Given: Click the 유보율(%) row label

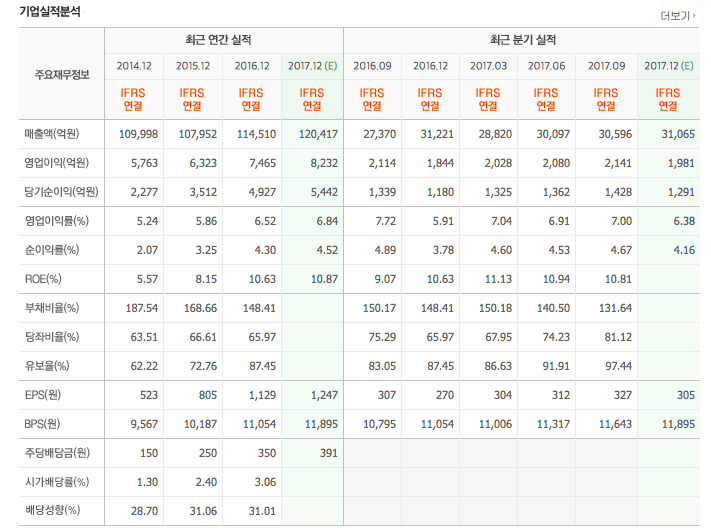Looking at the screenshot, I should click(47, 366).
